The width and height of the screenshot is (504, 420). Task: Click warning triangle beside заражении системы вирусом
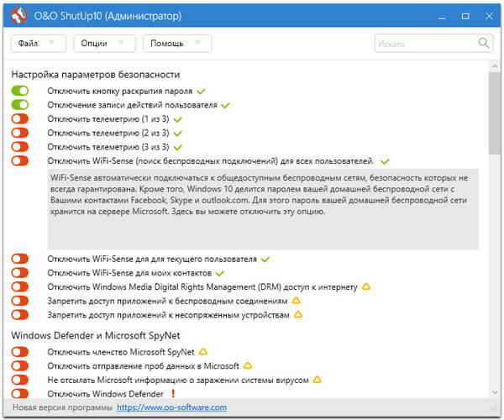pos(317,380)
